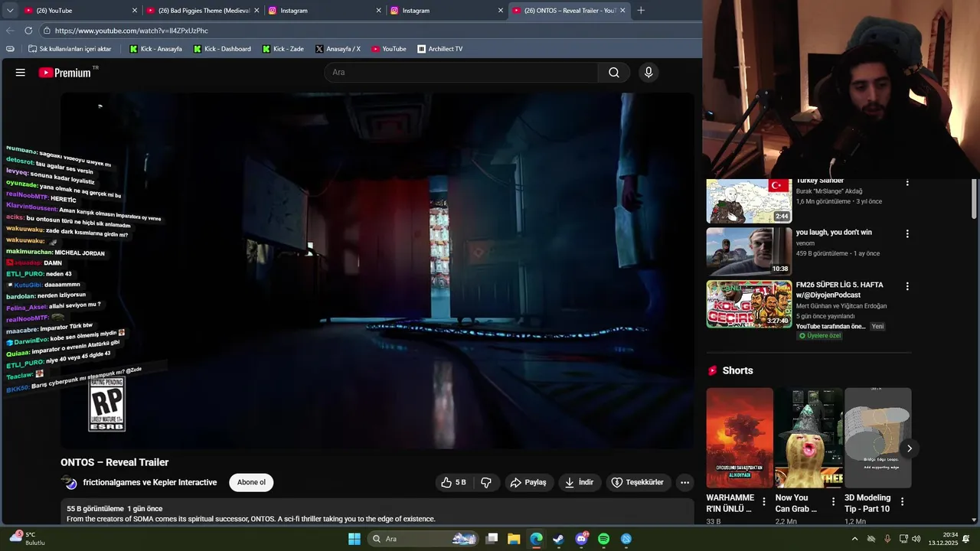
Task: Open Steam from taskbar
Action: [559, 539]
